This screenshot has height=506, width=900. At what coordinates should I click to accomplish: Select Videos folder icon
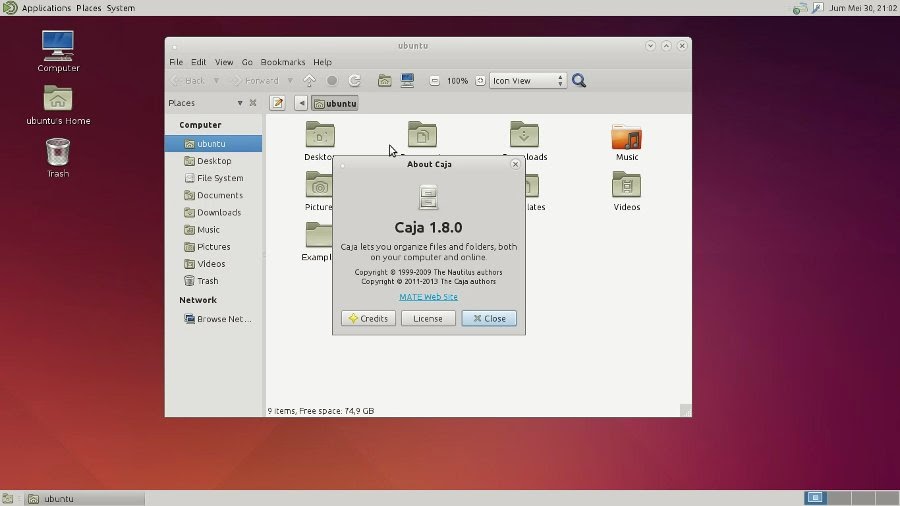point(627,186)
